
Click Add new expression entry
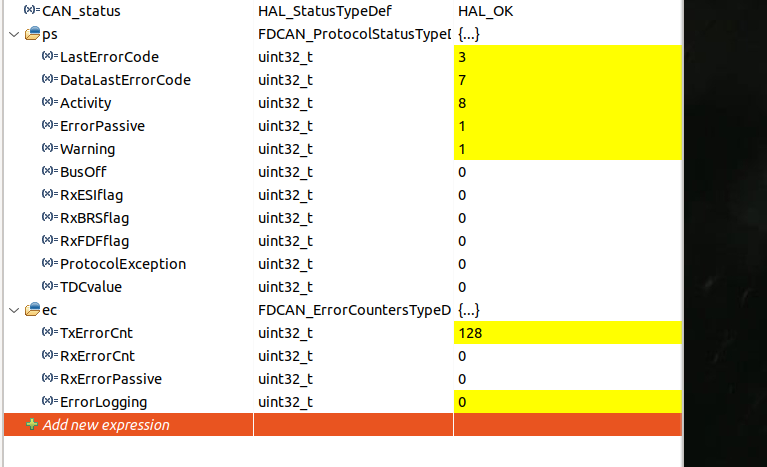[106, 425]
